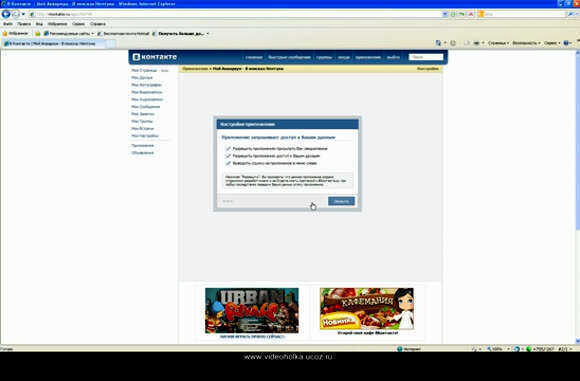Open the Рекомендуемые сайты favorites link
Screen dimensions: 580x381
[x=69, y=33]
